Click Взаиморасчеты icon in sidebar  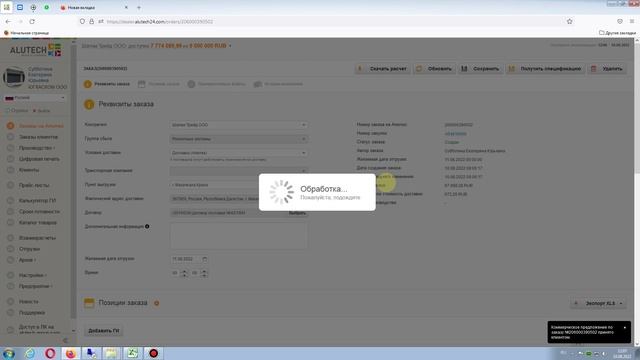click(11, 238)
